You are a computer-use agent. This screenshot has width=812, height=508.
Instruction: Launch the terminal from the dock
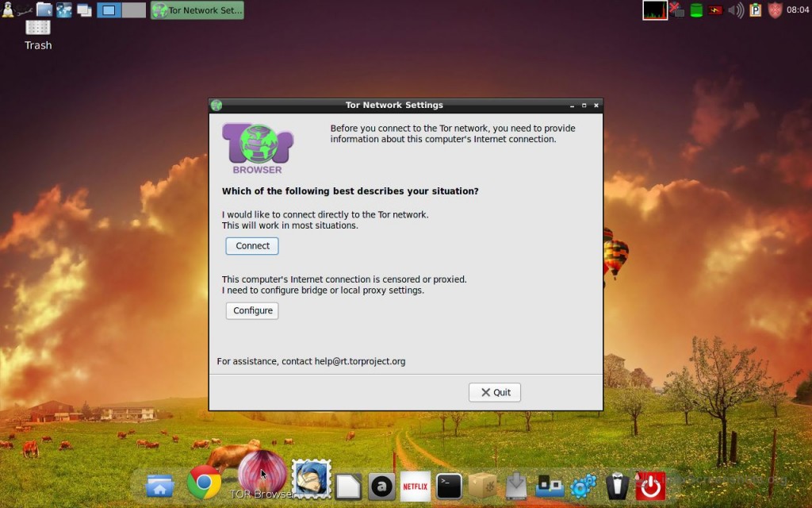coord(450,486)
